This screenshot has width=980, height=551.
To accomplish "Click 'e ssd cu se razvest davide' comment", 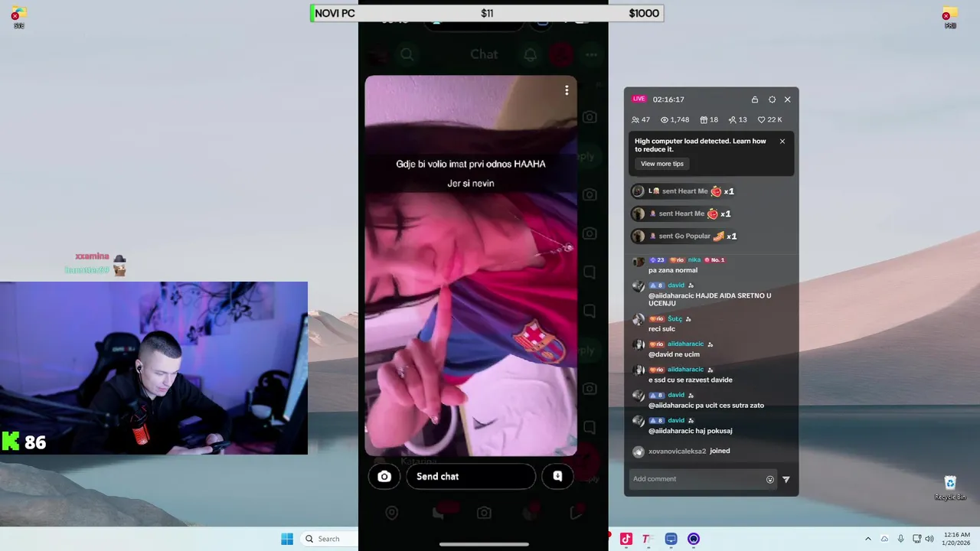I will pyautogui.click(x=691, y=380).
